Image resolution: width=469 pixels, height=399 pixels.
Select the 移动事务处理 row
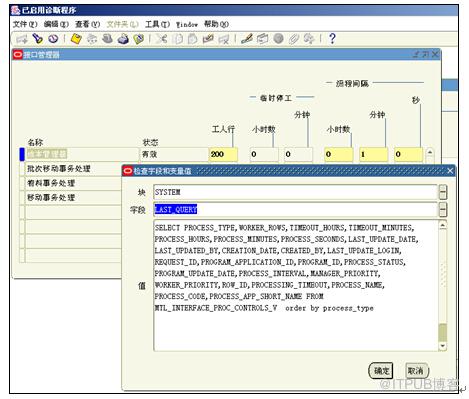coord(73,198)
